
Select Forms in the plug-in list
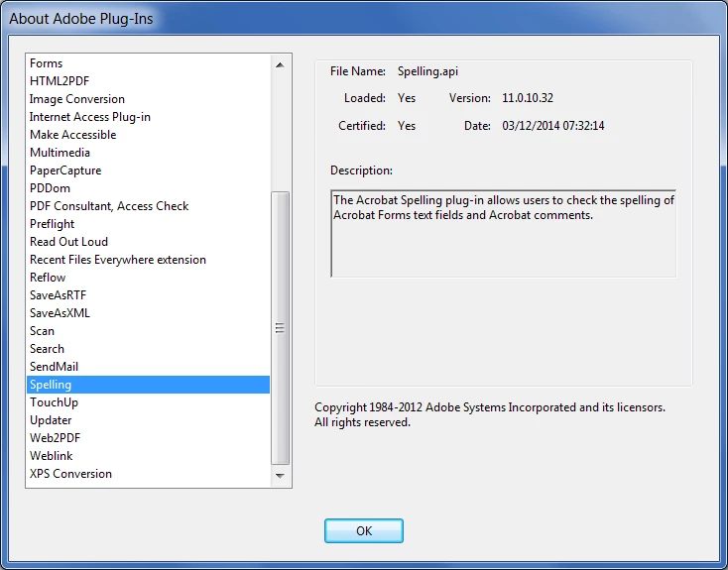coord(148,63)
